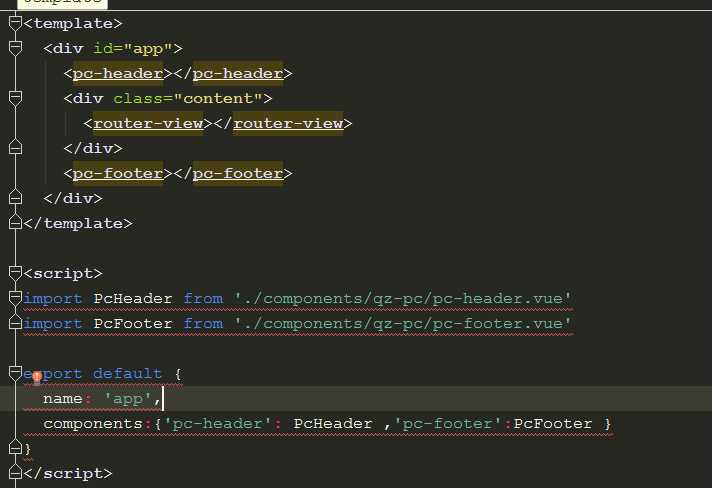
Task: Click fold marker beside inner closing div below router-view
Action: tap(15, 148)
